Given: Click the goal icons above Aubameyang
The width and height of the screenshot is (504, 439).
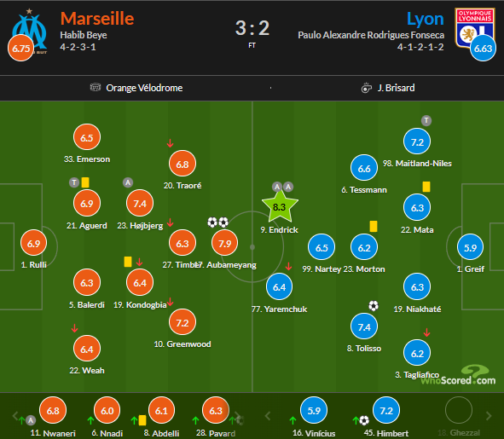Looking at the screenshot, I should [218, 222].
